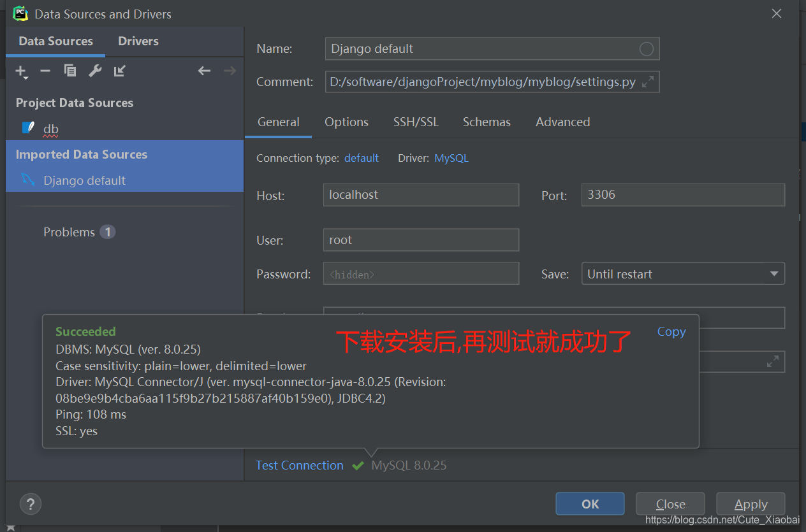Expand the Comment field editor
Image resolution: width=806 pixels, height=532 pixels.
(x=647, y=82)
